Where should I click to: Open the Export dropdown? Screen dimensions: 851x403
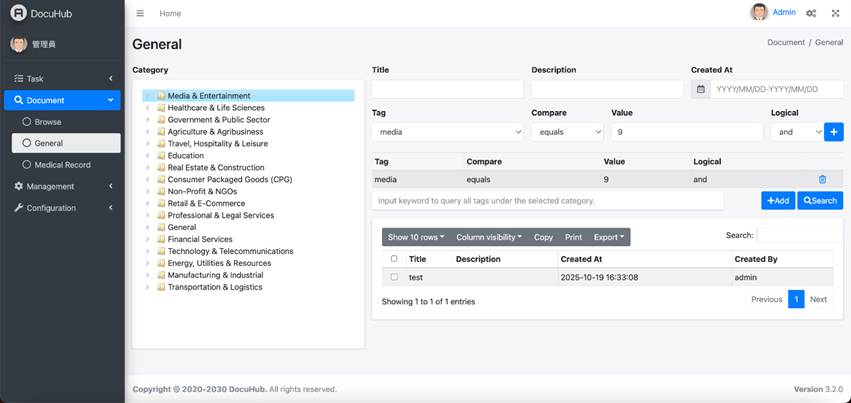click(609, 237)
